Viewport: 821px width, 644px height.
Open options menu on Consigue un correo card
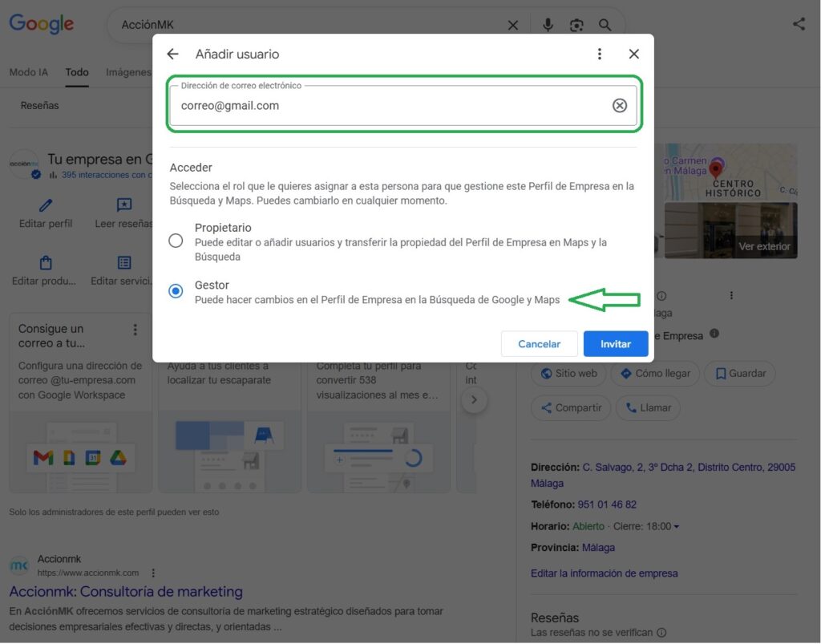point(135,330)
